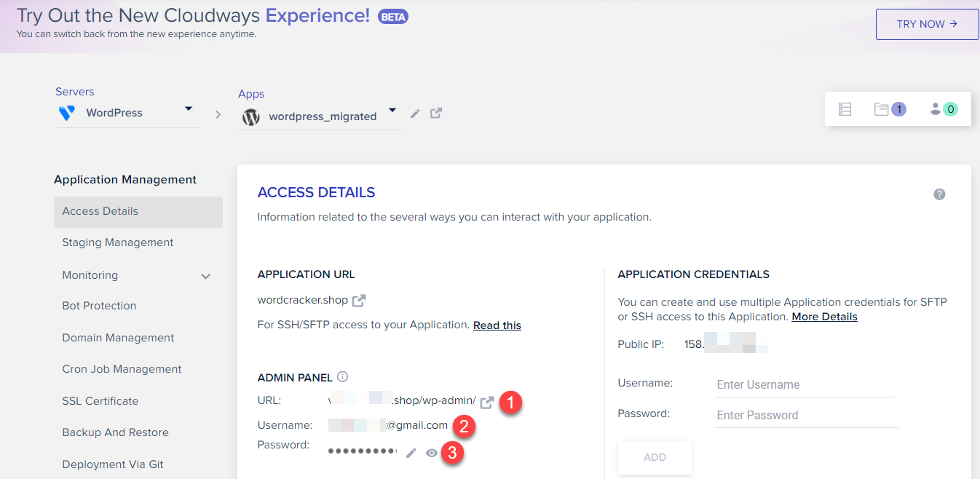Open the wp-admin URL external link icon
The height and width of the screenshot is (479, 980).
tap(487, 402)
